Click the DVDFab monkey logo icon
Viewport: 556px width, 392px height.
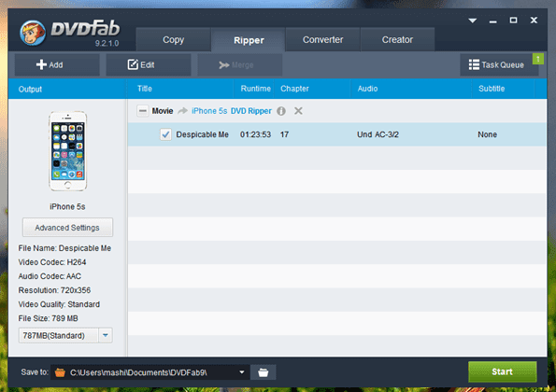tap(33, 33)
